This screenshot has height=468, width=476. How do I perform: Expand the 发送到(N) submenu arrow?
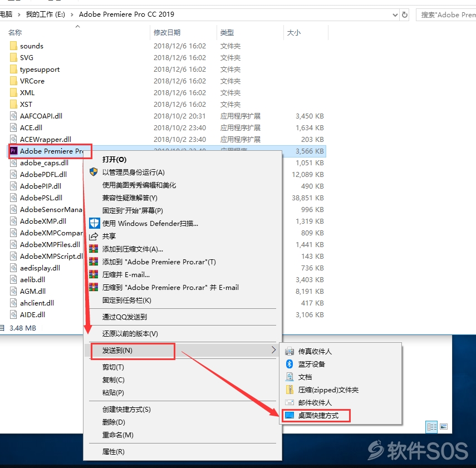tap(273, 350)
